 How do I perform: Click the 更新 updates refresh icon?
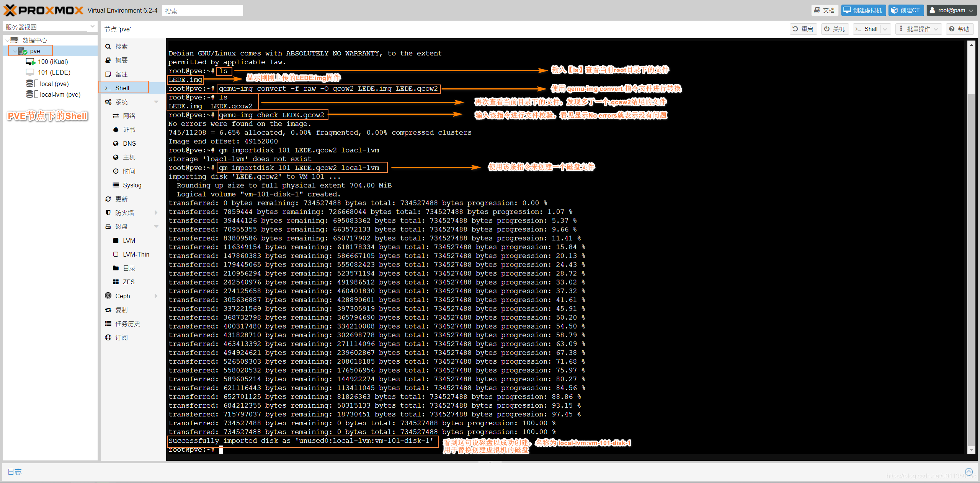coord(108,199)
